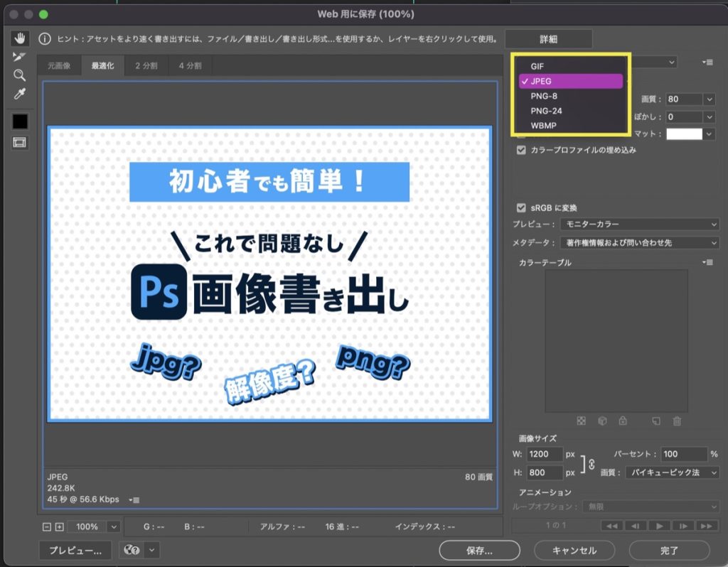Toggle the constrain proportions link icon

click(x=591, y=463)
